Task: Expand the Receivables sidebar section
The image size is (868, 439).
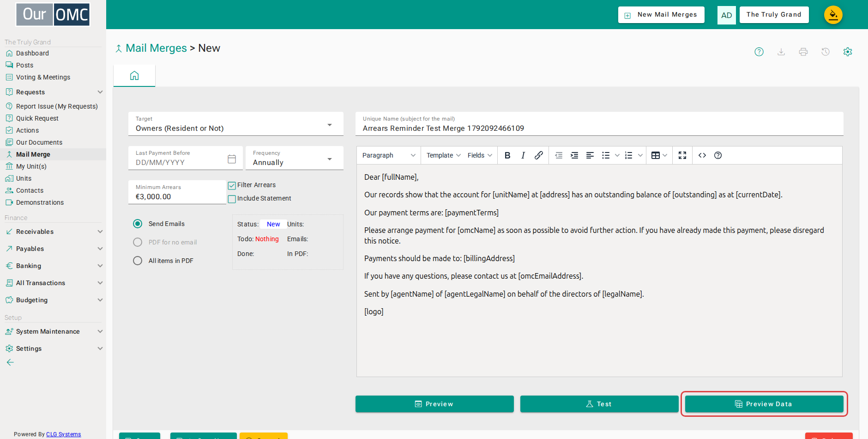Action: tap(53, 232)
